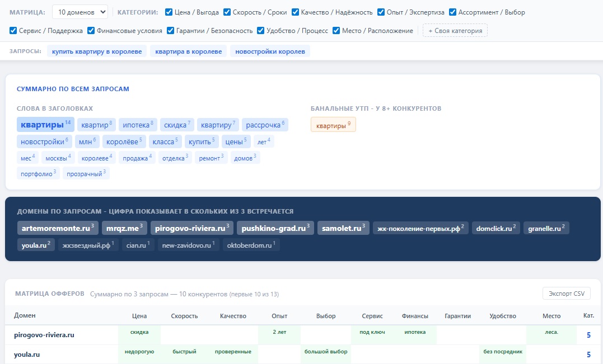Click the Кат. column header
This screenshot has width=603, height=364.
click(x=588, y=315)
